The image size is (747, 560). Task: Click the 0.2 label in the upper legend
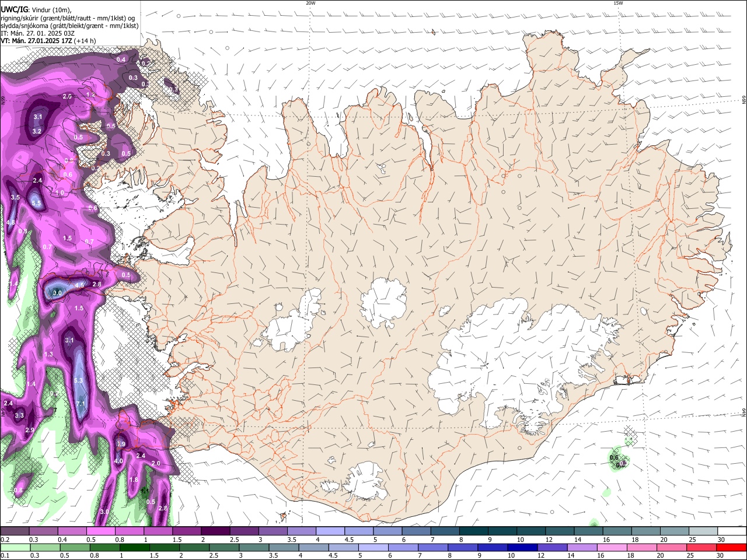point(5,540)
